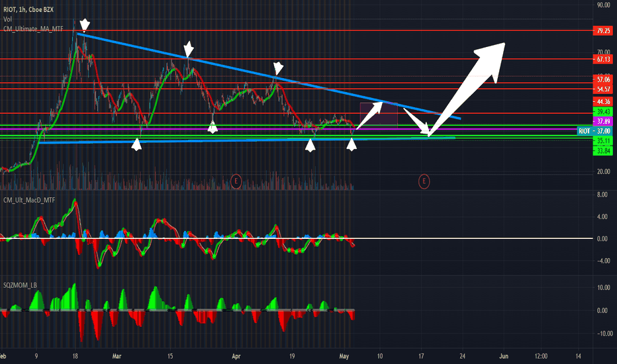The image size is (617, 364).
Task: Click the 10.00 squeeze momentum scale value
Action: pyautogui.click(x=603, y=288)
